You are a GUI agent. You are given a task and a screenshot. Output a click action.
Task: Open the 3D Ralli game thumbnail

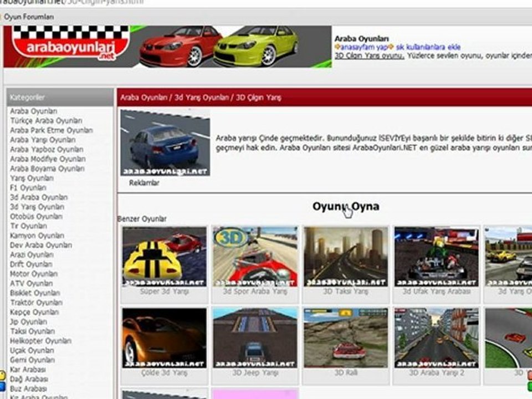pyautogui.click(x=346, y=338)
